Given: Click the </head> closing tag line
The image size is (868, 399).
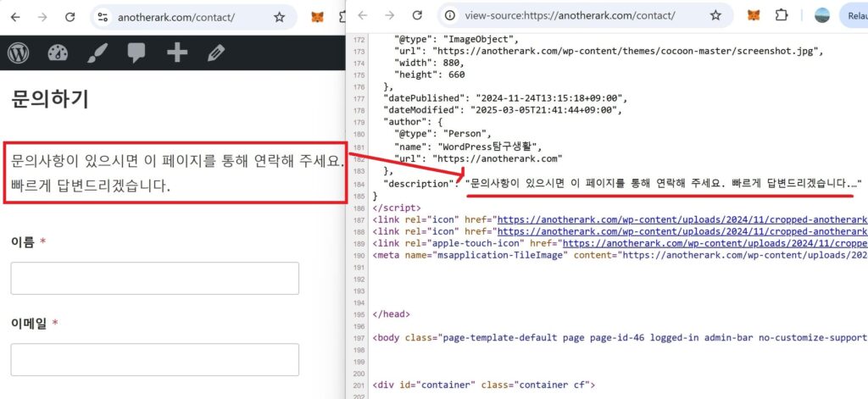Looking at the screenshot, I should click(392, 314).
